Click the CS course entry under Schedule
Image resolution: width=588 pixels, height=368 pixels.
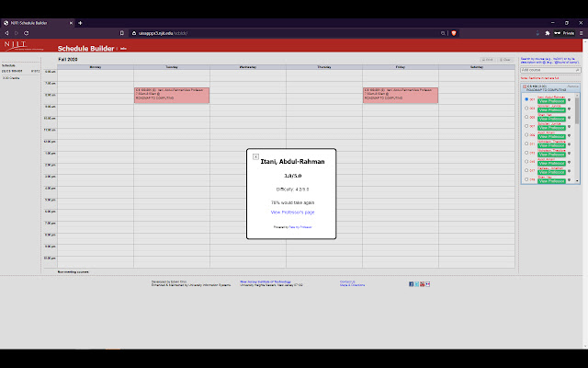point(20,71)
